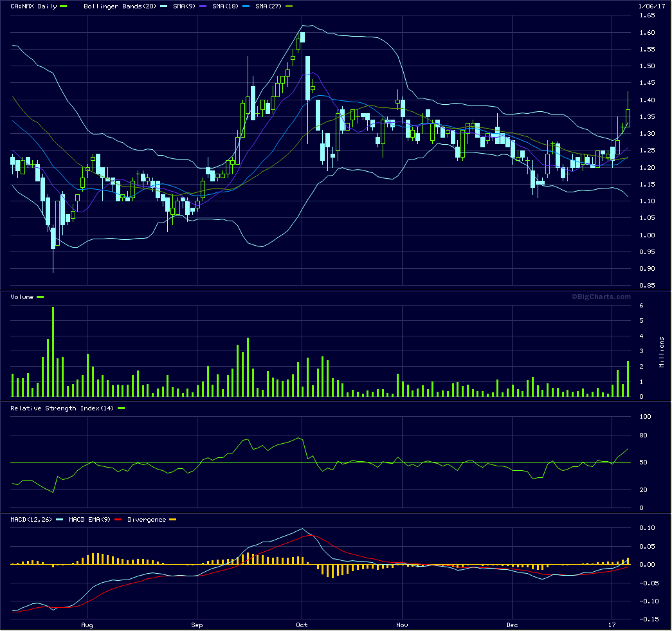Click the BigCharts.com watermark link

tap(601, 297)
